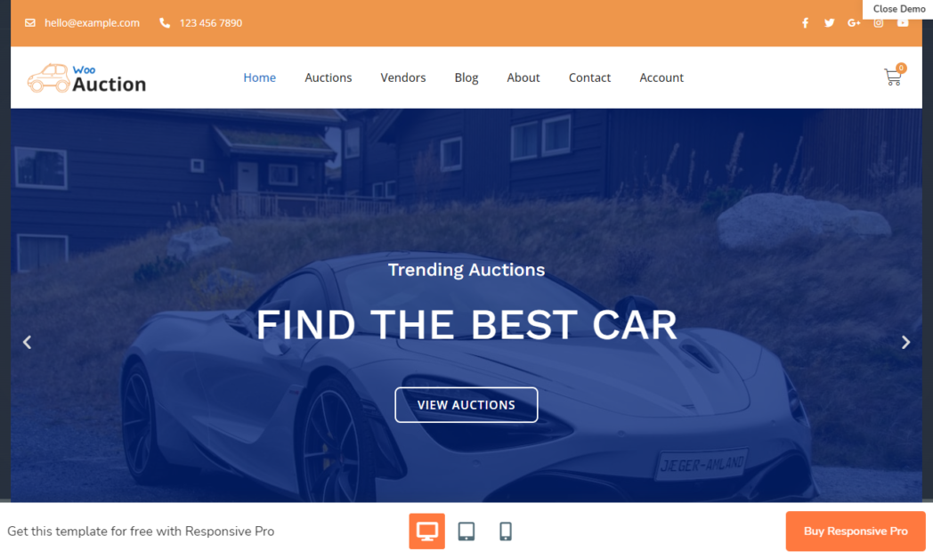The width and height of the screenshot is (933, 560).
Task: Show previous slide with left arrow
Action: coord(27,342)
